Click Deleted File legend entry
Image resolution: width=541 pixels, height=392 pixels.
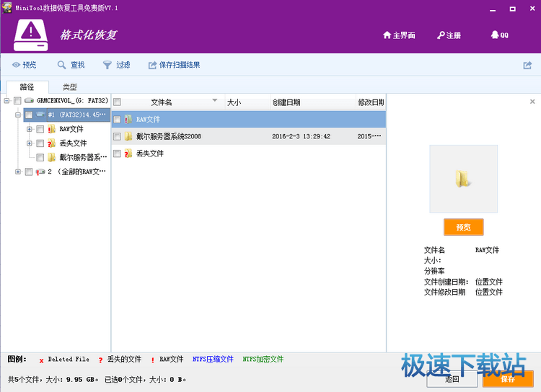click(x=69, y=360)
